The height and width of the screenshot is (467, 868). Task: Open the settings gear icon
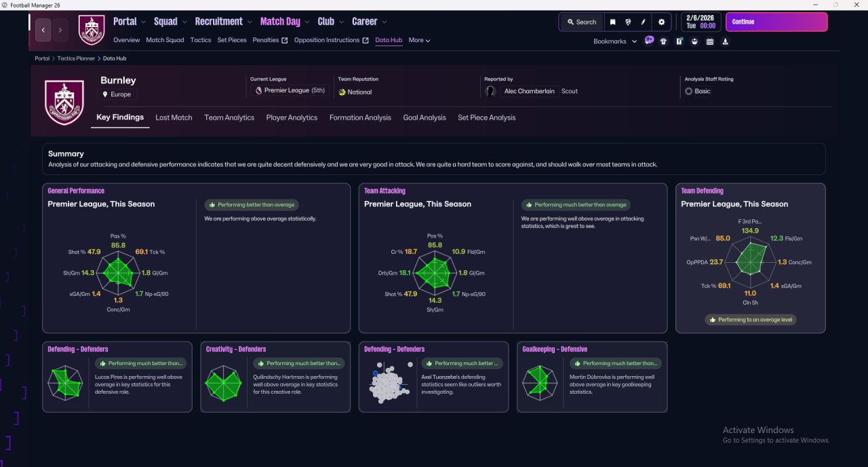(661, 22)
